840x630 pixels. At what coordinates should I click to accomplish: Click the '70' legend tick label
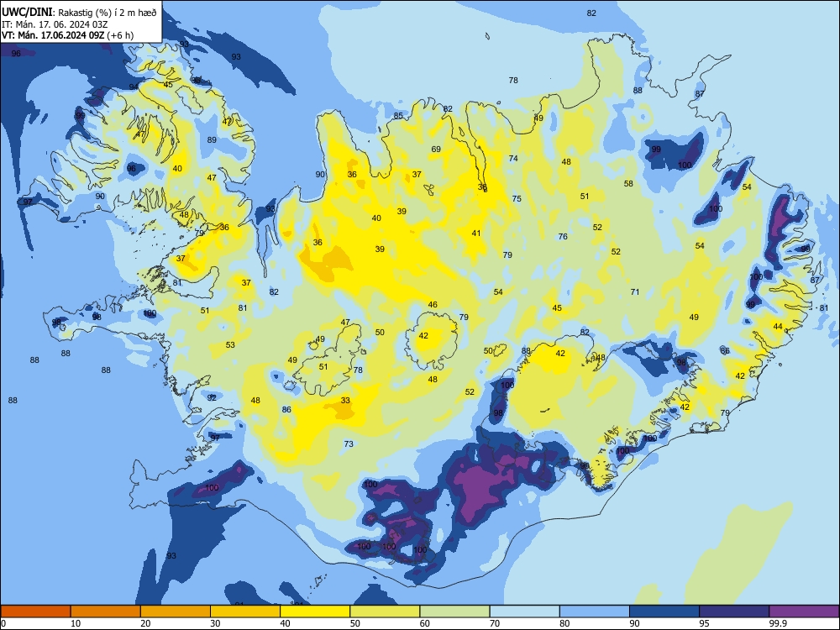tap(495, 623)
